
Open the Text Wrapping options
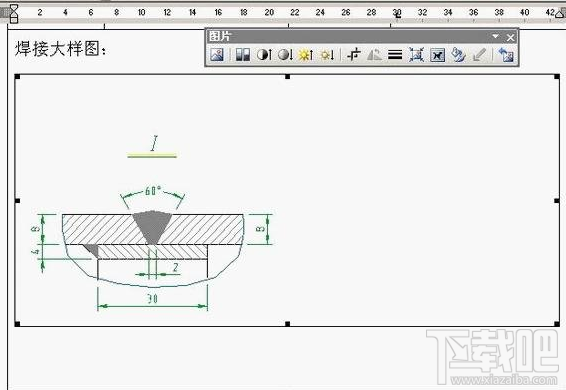437,55
